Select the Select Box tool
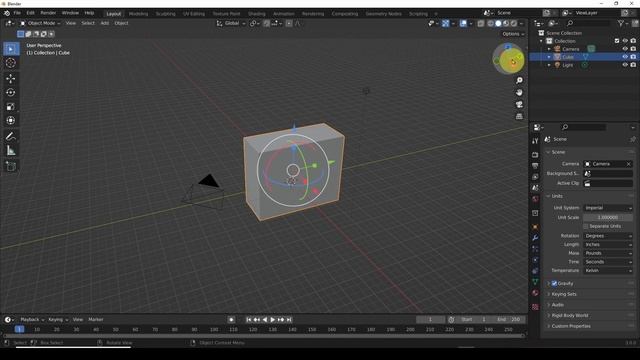640x360 pixels. pyautogui.click(x=11, y=49)
